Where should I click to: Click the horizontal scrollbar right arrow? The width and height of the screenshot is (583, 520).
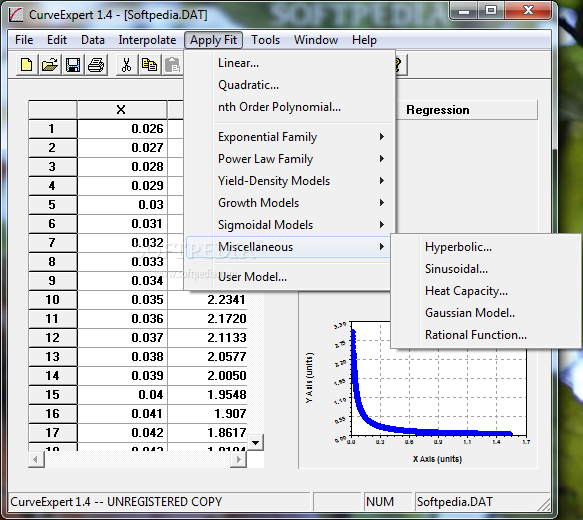point(238,459)
